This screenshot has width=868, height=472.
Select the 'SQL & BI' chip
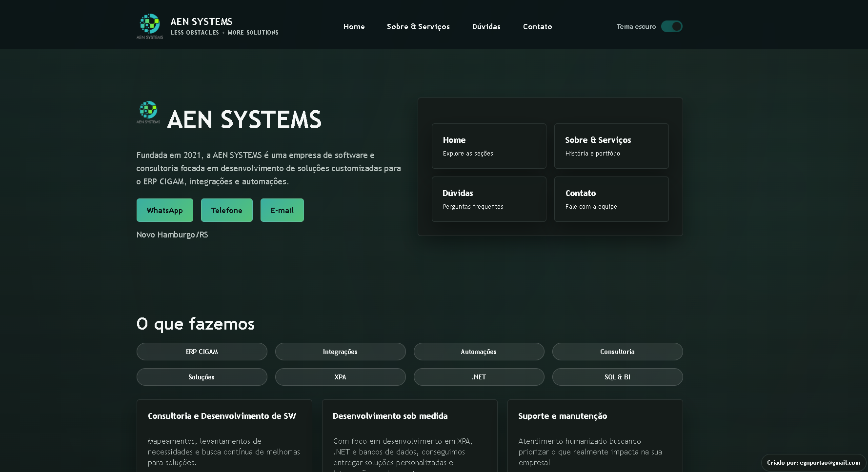pos(617,376)
